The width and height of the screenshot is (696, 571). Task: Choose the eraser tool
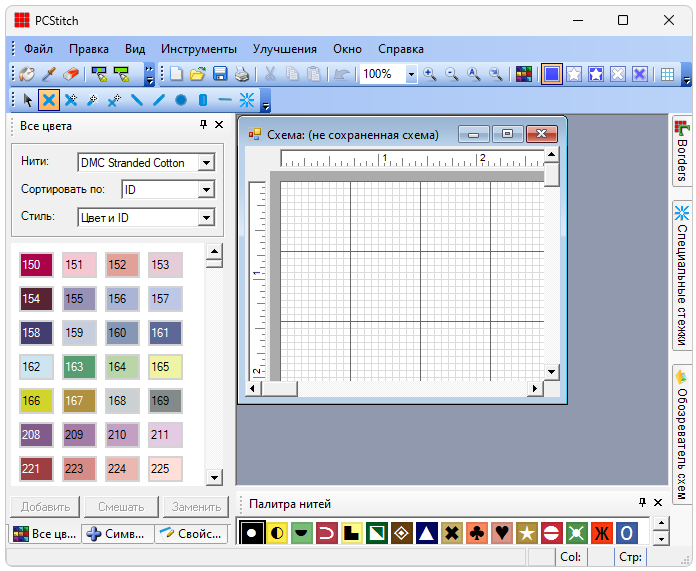[x=71, y=74]
